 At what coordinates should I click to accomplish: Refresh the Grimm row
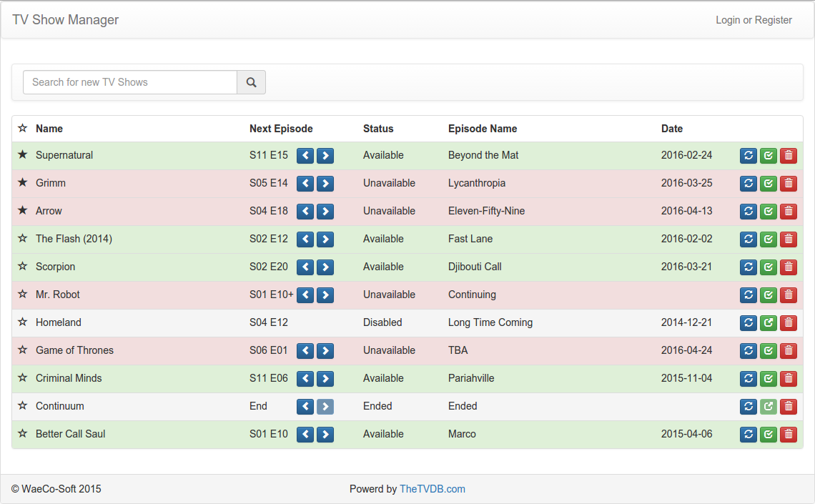point(749,184)
